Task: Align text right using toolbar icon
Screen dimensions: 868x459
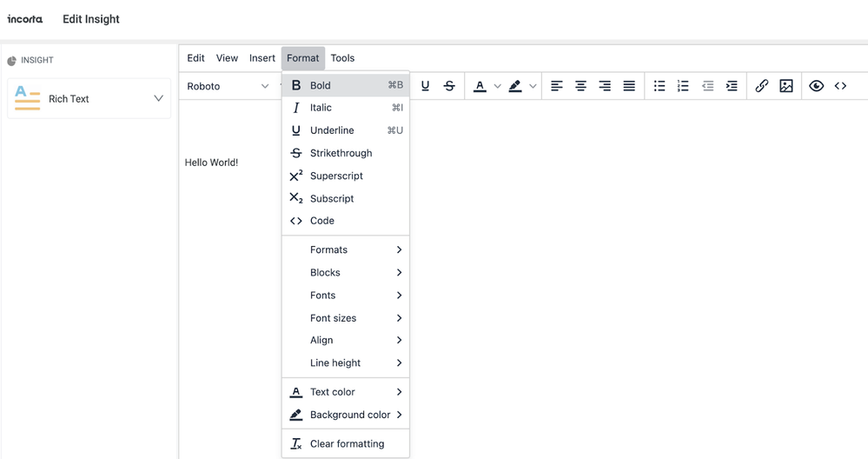Action: click(x=605, y=86)
